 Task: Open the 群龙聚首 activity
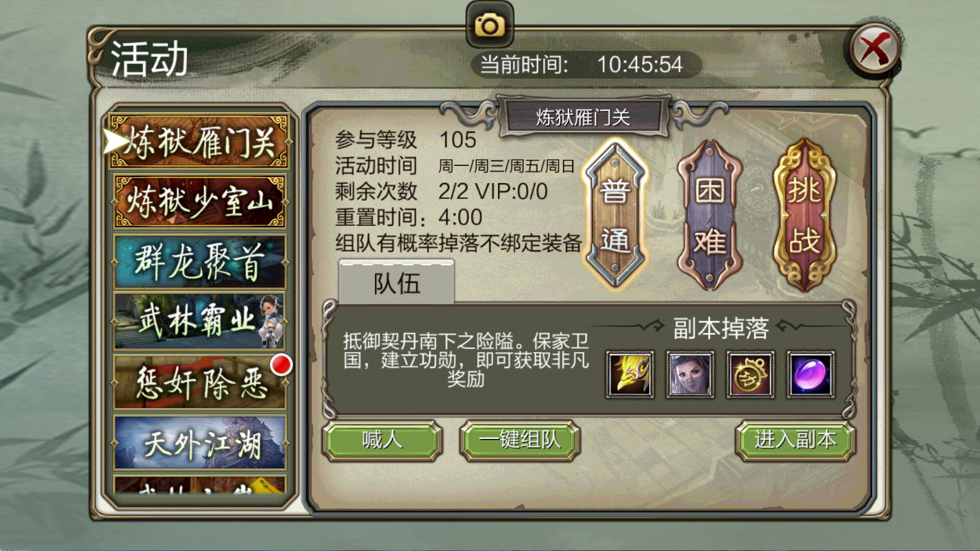[x=199, y=261]
